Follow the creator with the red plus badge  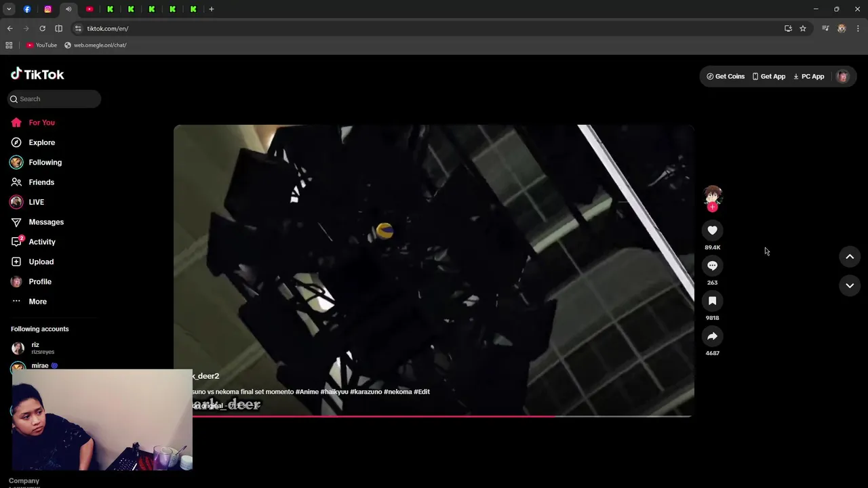[x=712, y=207]
